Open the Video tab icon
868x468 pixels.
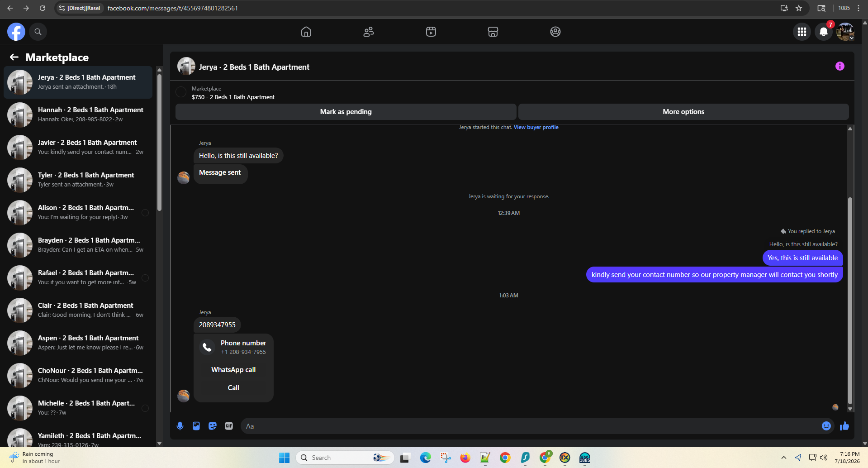[431, 32]
